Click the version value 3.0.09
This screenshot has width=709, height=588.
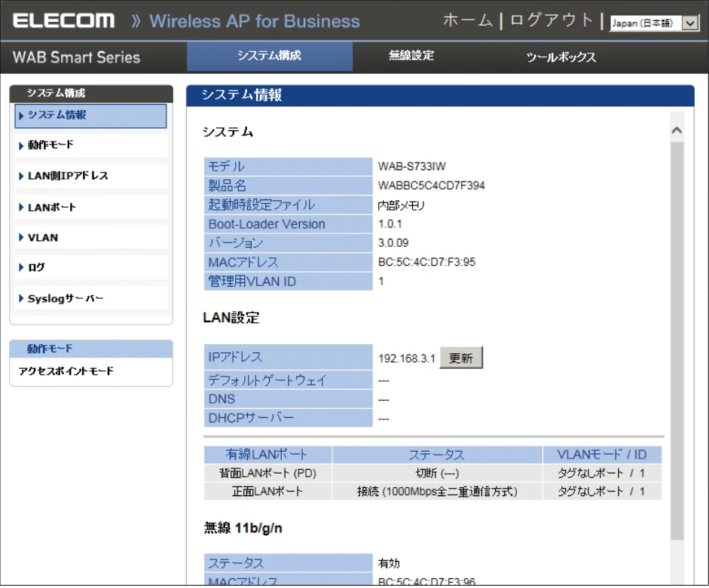[x=393, y=243]
